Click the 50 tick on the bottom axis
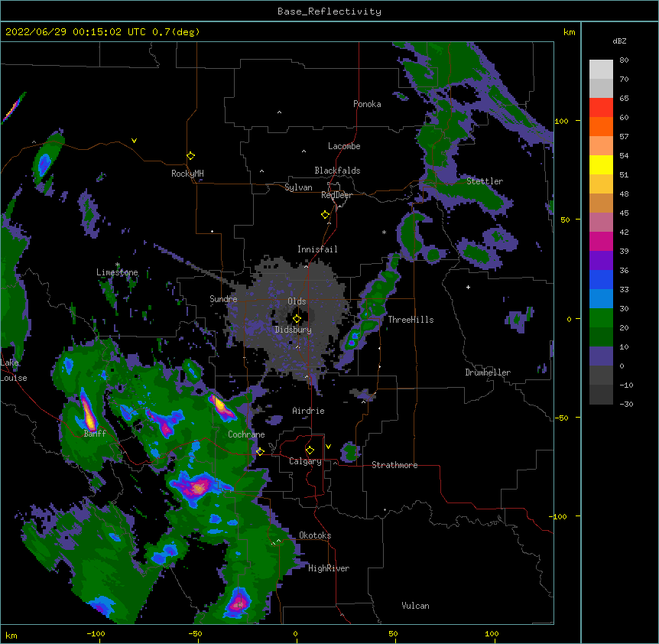The height and width of the screenshot is (644, 659). (x=393, y=634)
